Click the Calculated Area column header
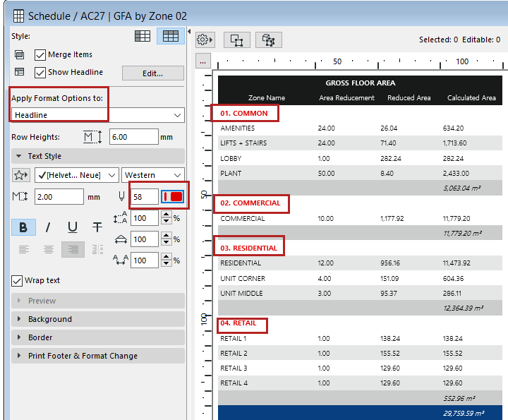This screenshot has width=508, height=420. pyautogui.click(x=471, y=97)
